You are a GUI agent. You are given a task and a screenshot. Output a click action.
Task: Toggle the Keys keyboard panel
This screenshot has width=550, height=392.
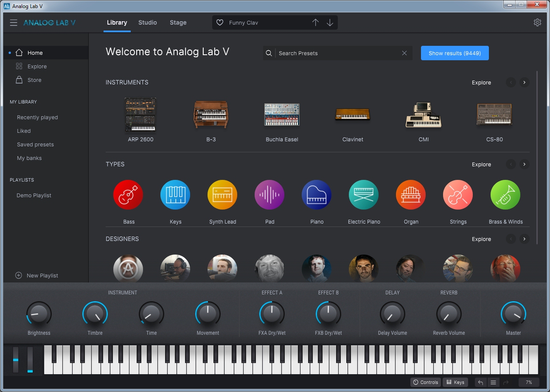pos(455,382)
